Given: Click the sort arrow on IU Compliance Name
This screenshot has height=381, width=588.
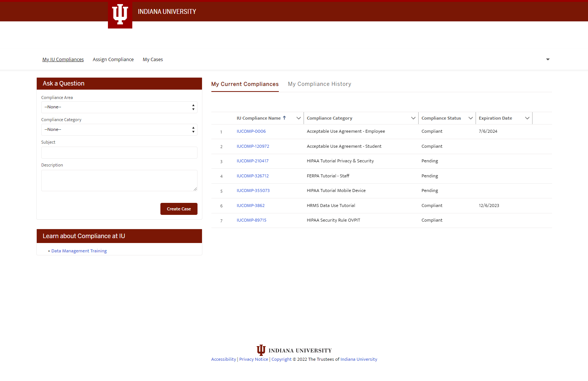Looking at the screenshot, I should coord(284,118).
